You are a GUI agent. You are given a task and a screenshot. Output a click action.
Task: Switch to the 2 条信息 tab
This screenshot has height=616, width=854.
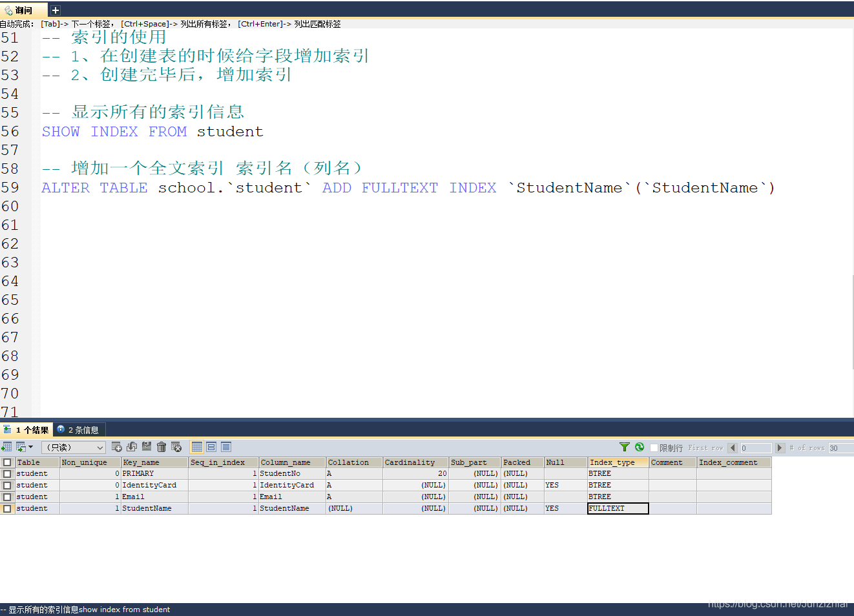(78, 429)
